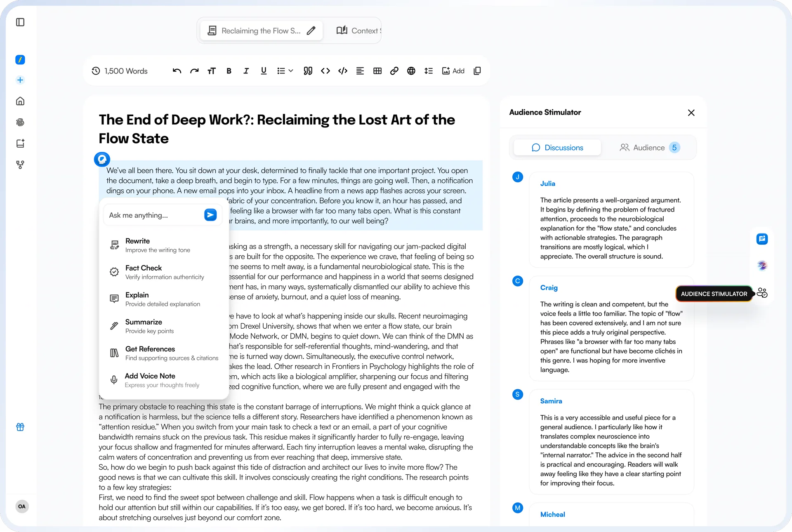Choose Summarize from the AI menu
This screenshot has width=792, height=532.
[x=164, y=326]
